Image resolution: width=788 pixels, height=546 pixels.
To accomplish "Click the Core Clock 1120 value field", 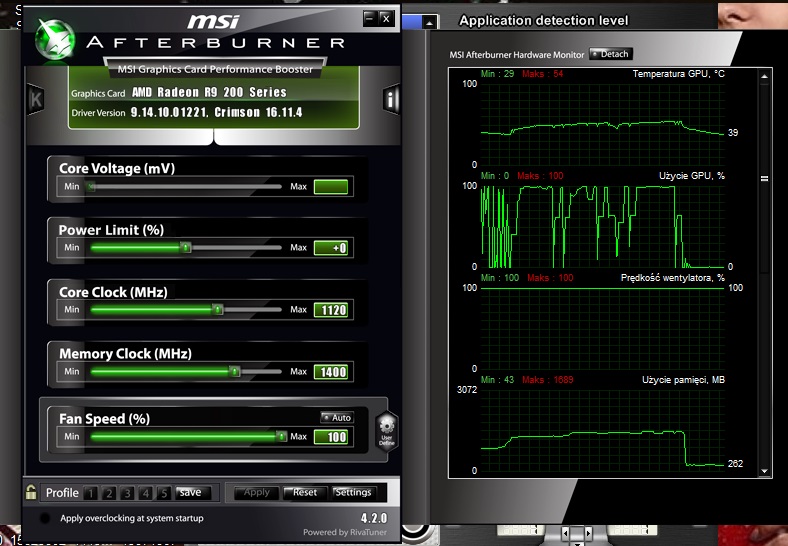I will 331,310.
